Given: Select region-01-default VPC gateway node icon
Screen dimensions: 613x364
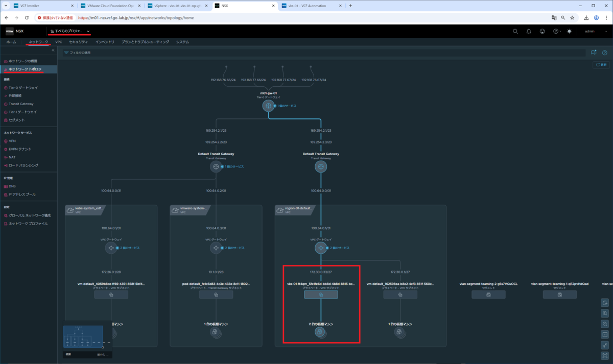Looking at the screenshot, I should pyautogui.click(x=321, y=248).
